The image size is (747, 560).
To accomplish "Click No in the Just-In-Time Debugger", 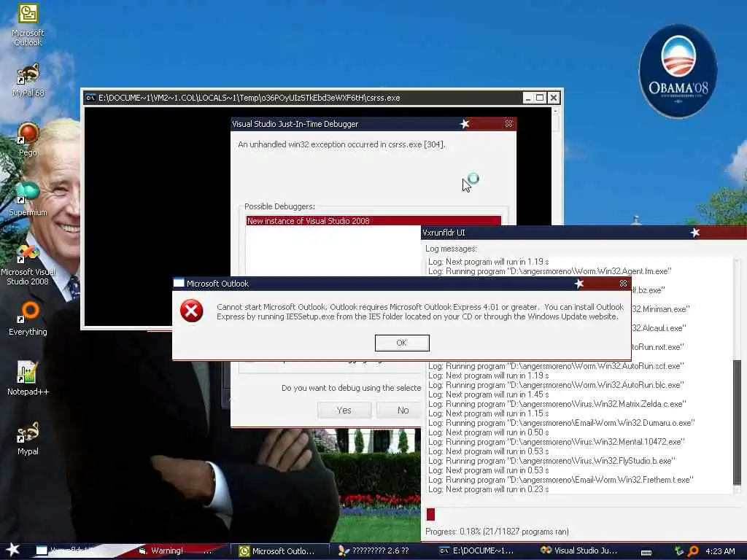I will (399, 410).
